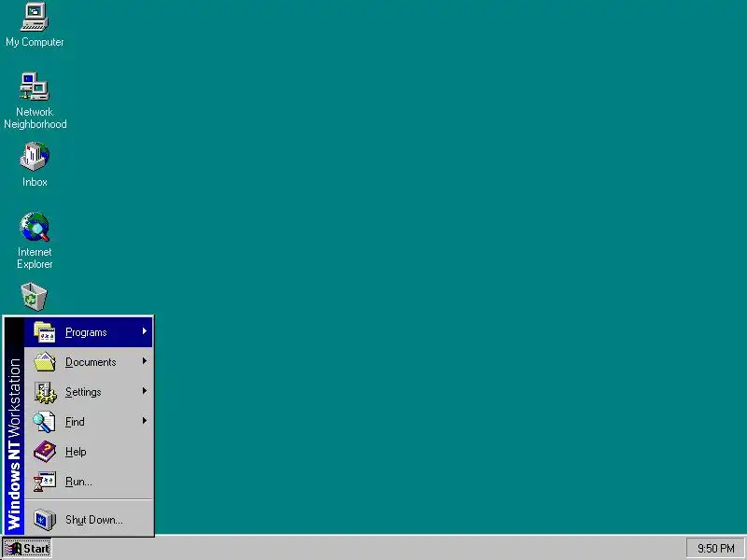This screenshot has height=560, width=747.
Task: Click the Help book icon in Start menu
Action: (44, 452)
